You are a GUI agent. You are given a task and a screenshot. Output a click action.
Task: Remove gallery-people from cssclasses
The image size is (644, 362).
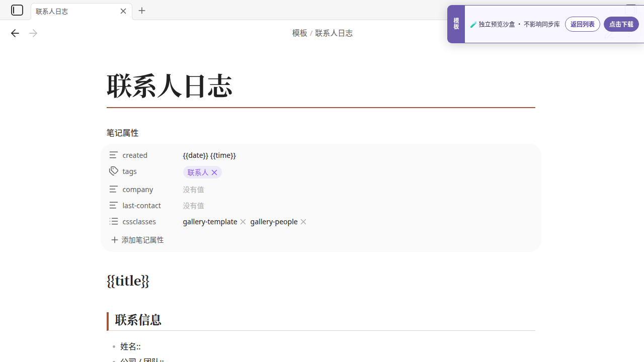point(303,222)
